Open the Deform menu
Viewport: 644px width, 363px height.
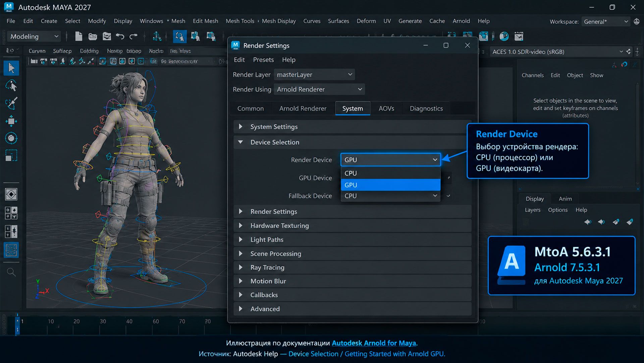click(366, 21)
